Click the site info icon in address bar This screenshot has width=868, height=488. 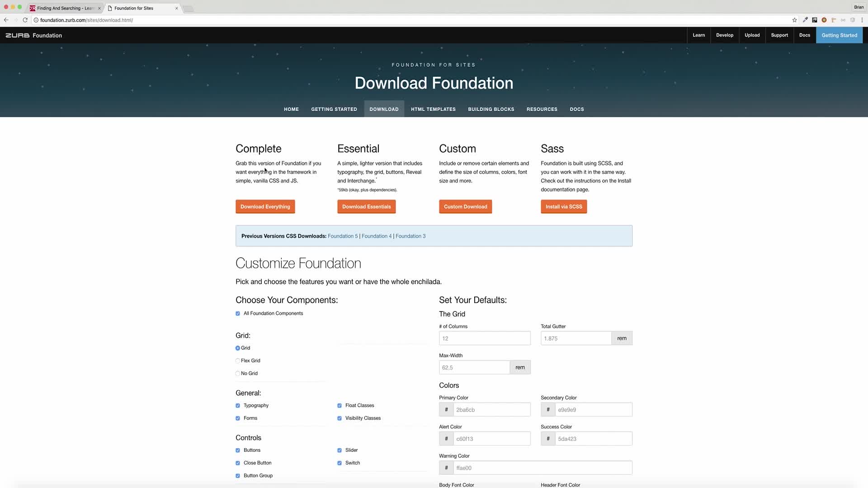tap(36, 20)
